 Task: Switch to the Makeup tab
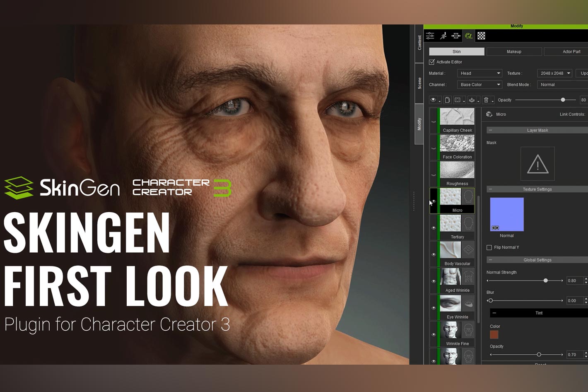pos(514,51)
